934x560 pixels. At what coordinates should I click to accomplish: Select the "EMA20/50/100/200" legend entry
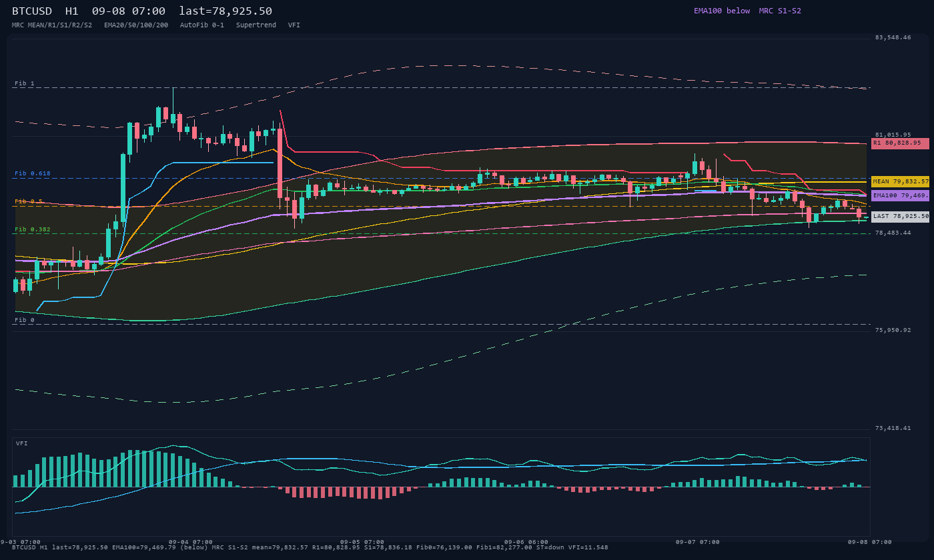pyautogui.click(x=136, y=25)
